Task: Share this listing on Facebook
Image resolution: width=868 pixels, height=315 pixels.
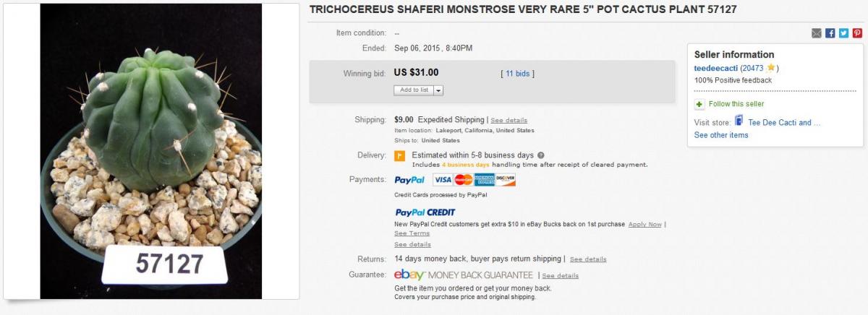Action: click(830, 33)
